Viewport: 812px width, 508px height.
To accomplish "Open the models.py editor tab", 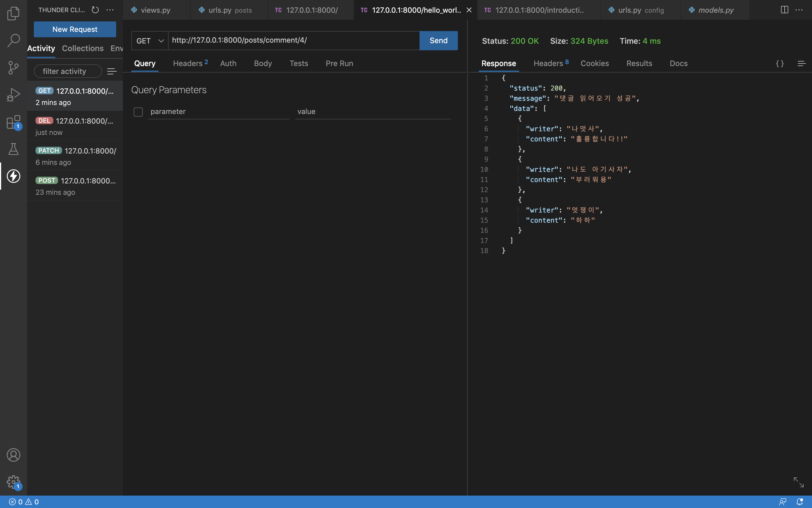I will [715, 10].
